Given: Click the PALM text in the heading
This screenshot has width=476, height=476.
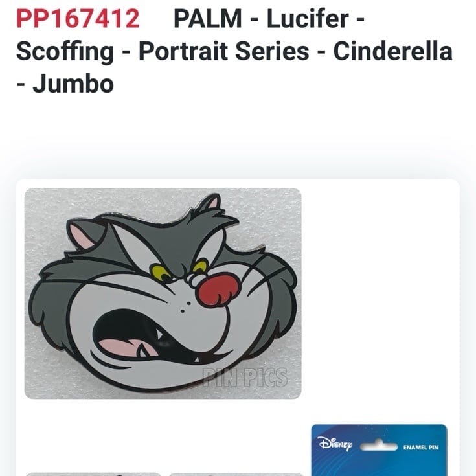Looking at the screenshot, I should [208, 19].
